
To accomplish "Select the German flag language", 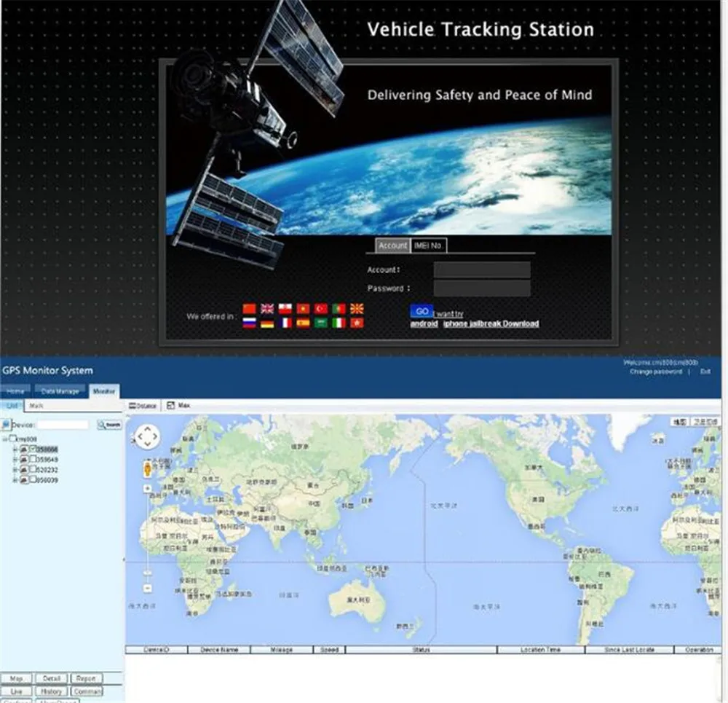I will point(267,323).
